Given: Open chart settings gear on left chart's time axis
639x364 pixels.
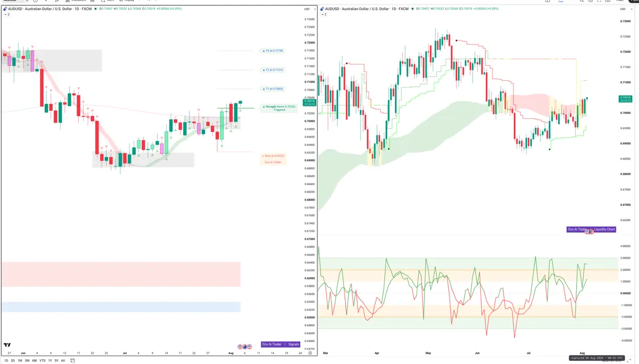Looking at the screenshot, I should click(x=310, y=353).
